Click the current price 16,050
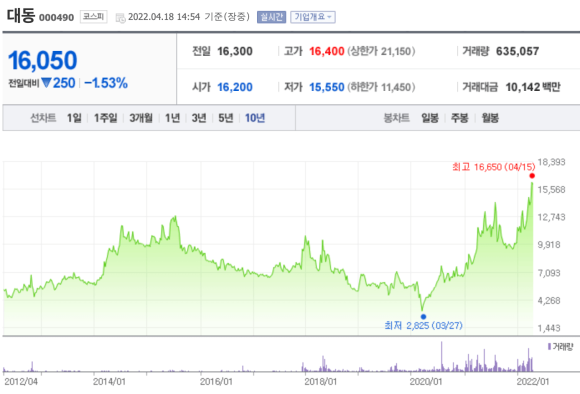This screenshot has width=580, height=394. (x=43, y=60)
